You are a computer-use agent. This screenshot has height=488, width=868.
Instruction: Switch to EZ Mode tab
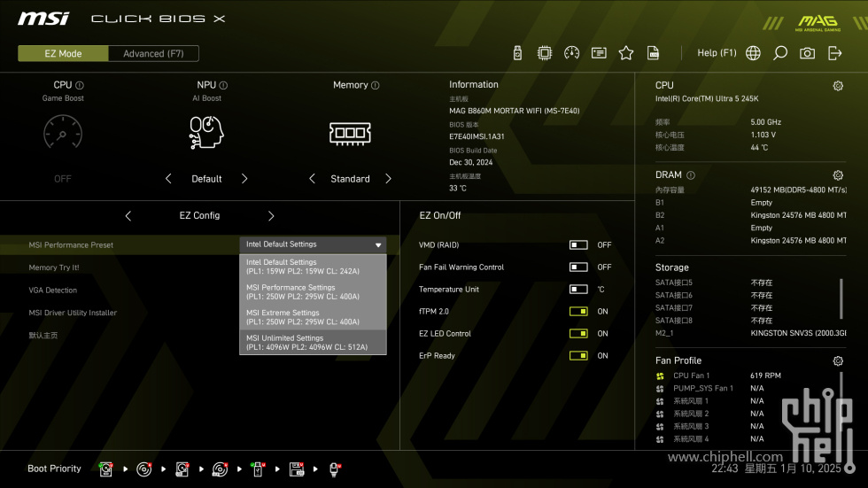63,54
